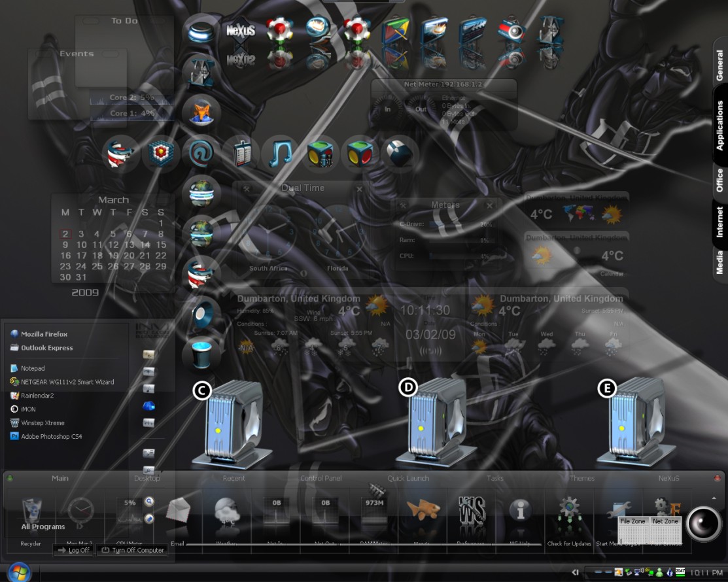Launch Rainlendar2 from the Start menu
The width and height of the screenshot is (728, 582).
tap(31, 396)
